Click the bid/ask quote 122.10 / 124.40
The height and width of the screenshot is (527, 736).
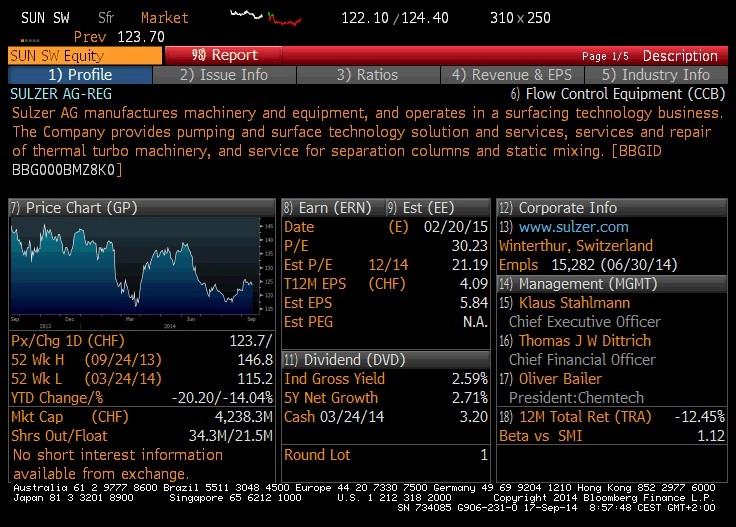pos(394,18)
